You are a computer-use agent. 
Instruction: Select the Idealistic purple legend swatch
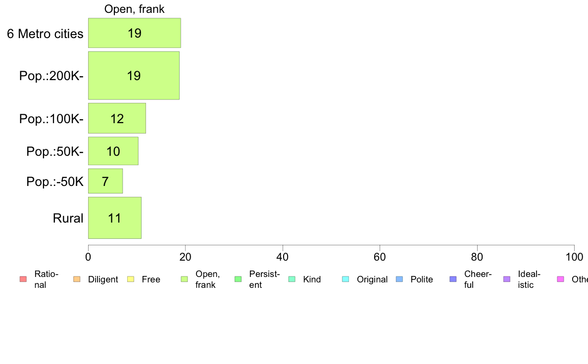[x=507, y=279]
